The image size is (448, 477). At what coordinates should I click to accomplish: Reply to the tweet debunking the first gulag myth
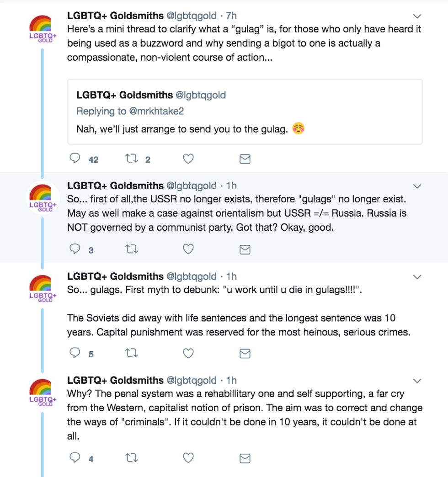coord(75,353)
